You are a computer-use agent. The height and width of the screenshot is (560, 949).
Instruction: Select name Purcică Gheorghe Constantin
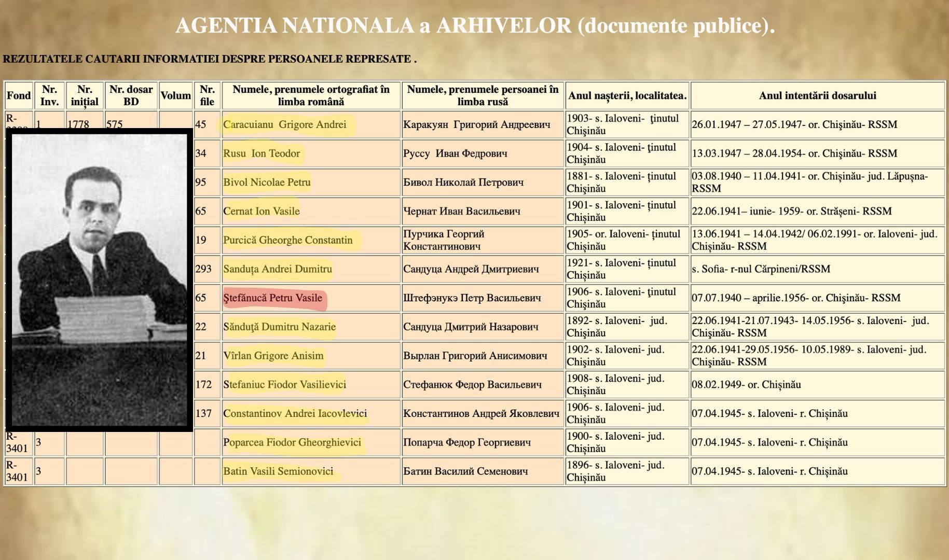(288, 240)
